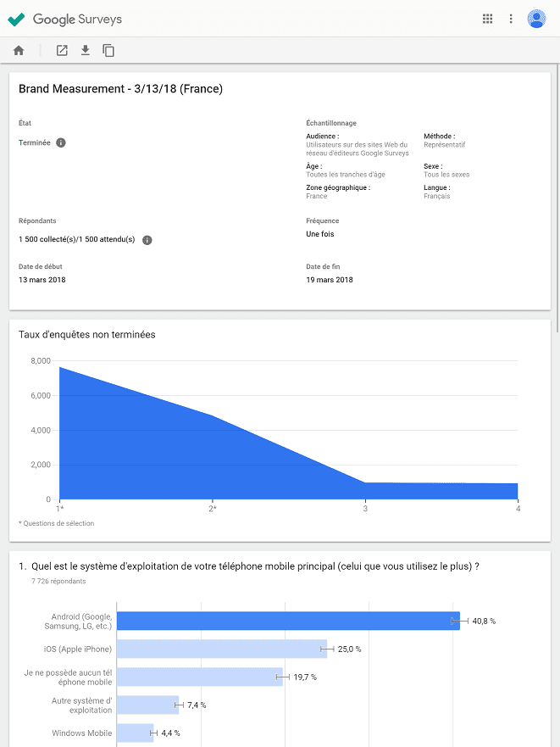Click the Date de début value 13 mars 2018
The width and height of the screenshot is (560, 747).
pyautogui.click(x=42, y=280)
